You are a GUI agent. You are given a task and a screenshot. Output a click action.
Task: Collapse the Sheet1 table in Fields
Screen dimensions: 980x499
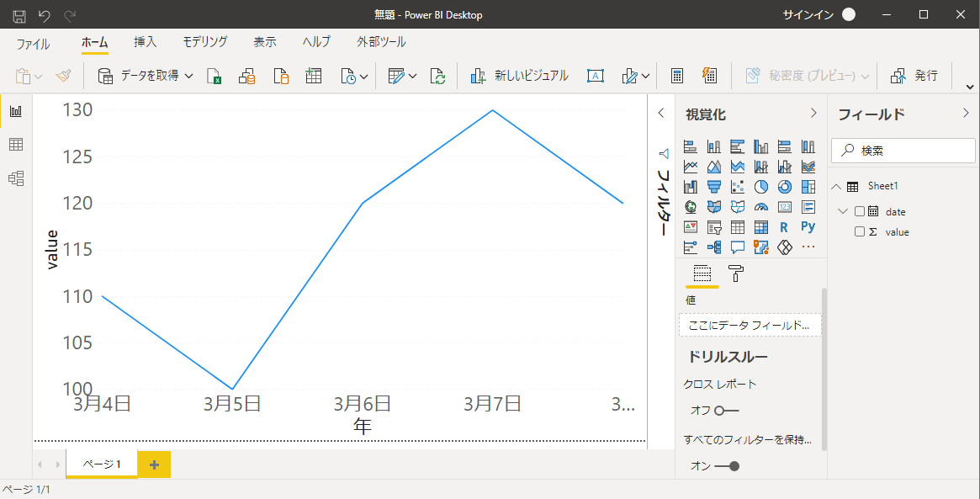[x=836, y=186]
